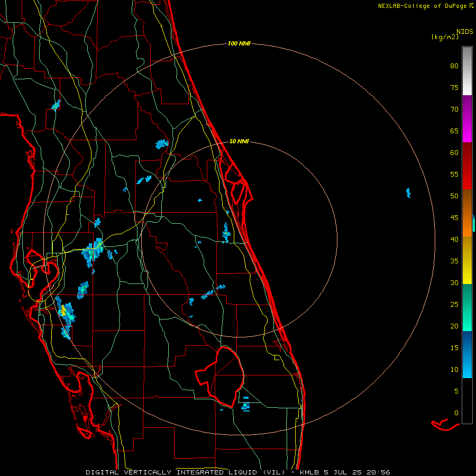Click the 15 value on the scale
This screenshot has height=476, width=476.
(454, 347)
